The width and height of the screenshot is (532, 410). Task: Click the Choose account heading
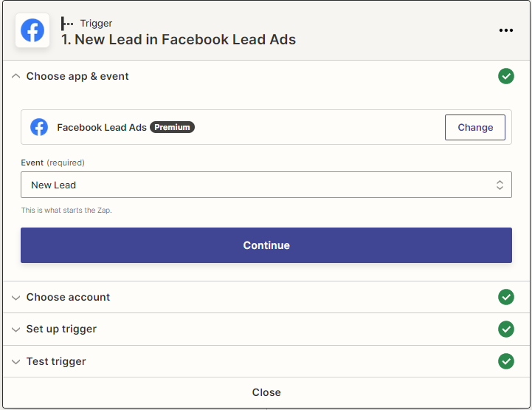[68, 297]
